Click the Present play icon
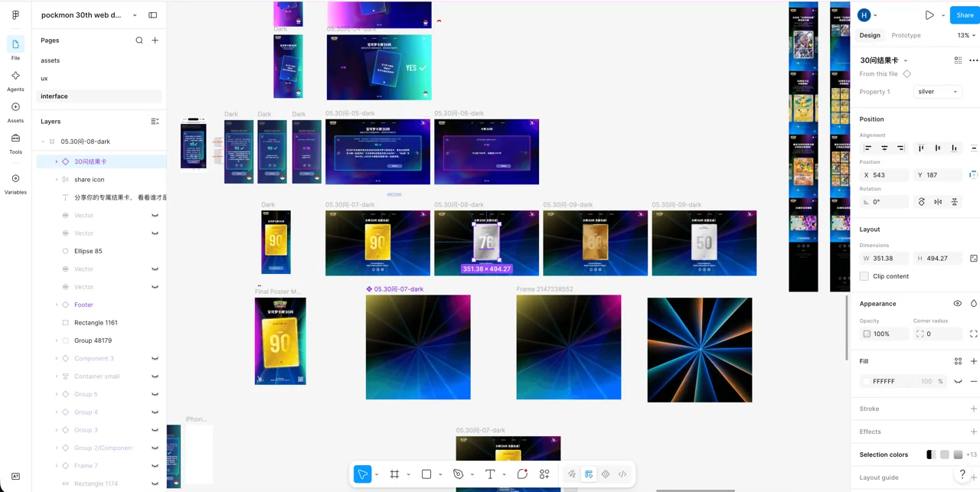Viewport: 980px width, 492px height. pyautogui.click(x=929, y=15)
